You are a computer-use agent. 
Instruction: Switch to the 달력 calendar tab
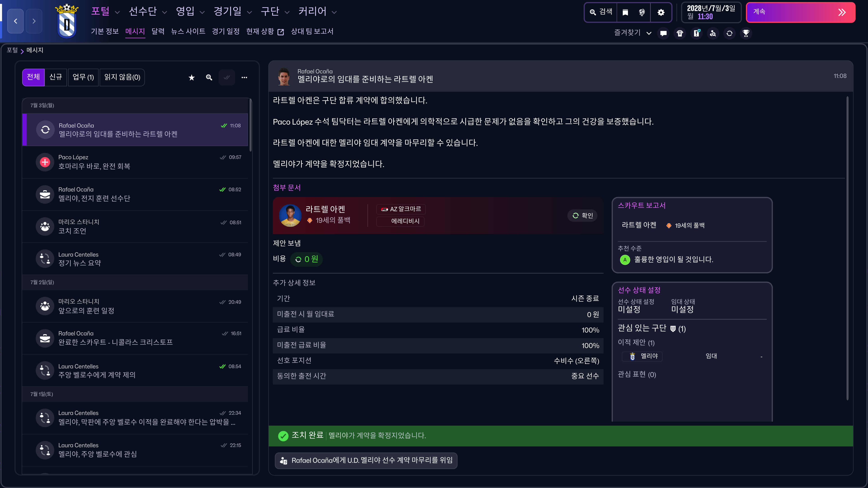tap(158, 31)
